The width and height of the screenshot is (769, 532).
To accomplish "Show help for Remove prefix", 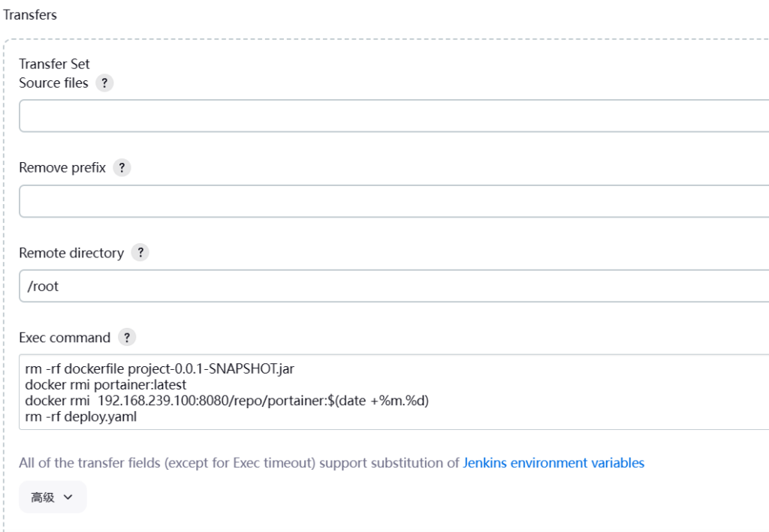I will 122,168.
